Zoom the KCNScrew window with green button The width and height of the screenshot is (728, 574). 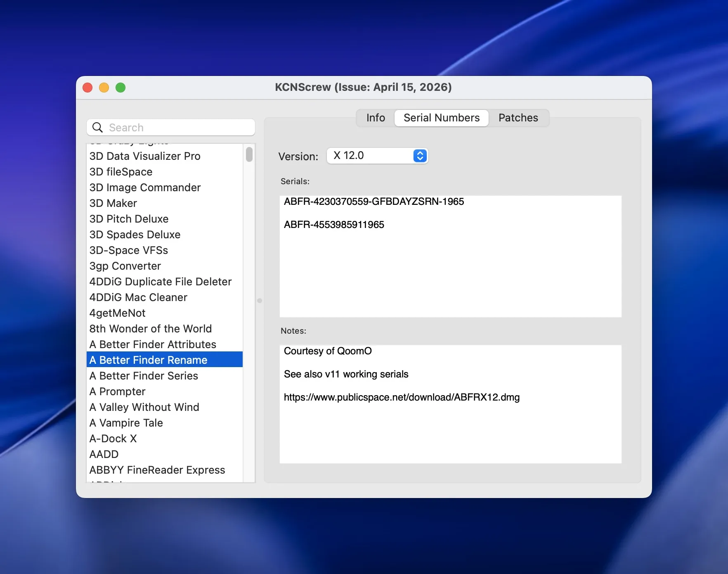121,88
